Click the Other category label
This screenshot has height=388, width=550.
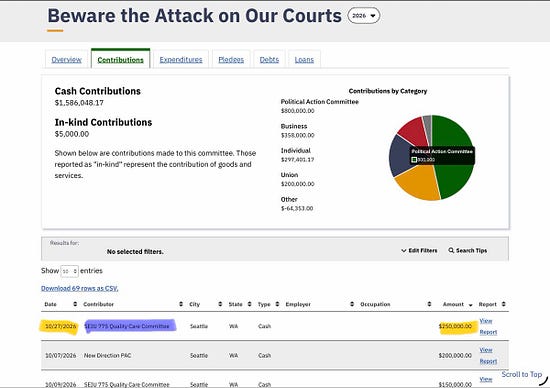point(289,199)
